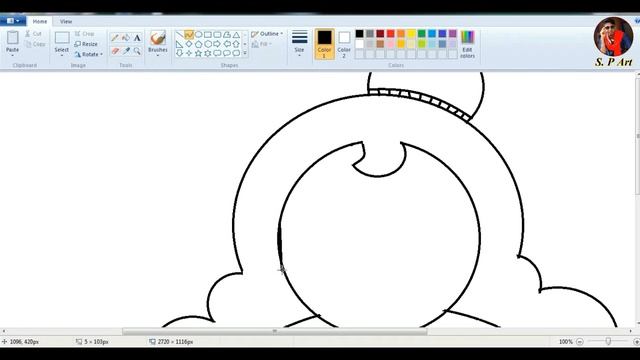Choose the Right triangle shape
The image size is (640, 360).
click(x=180, y=44)
